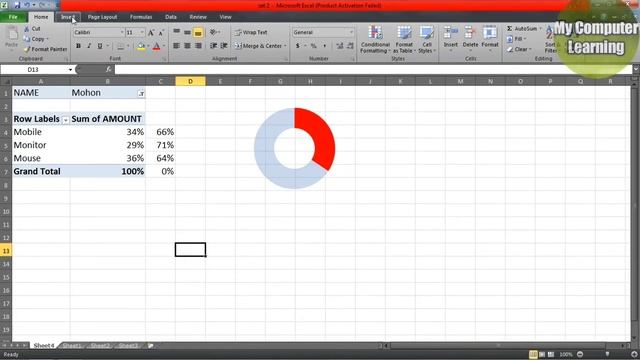This screenshot has width=640, height=360.
Task: Toggle Underline formatting
Action: tap(100, 46)
